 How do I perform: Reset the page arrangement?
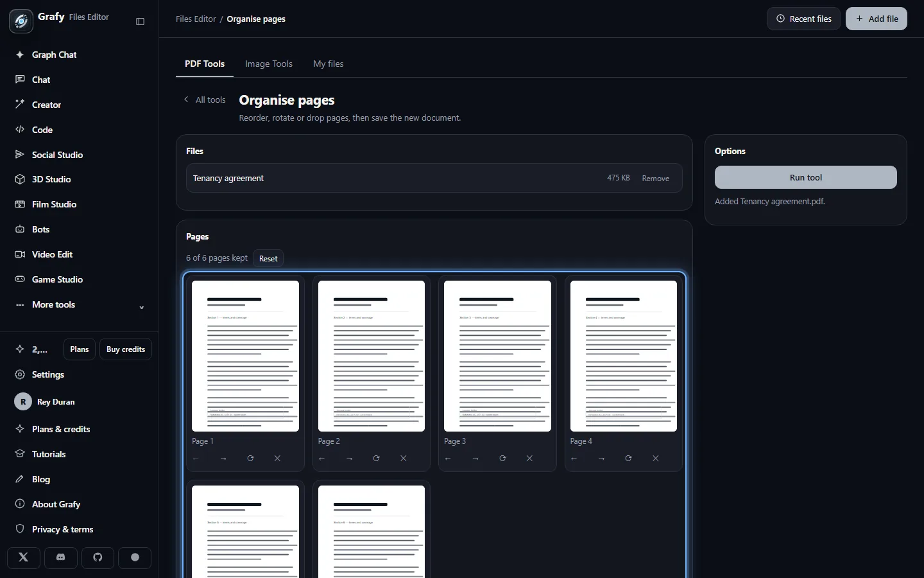tap(268, 258)
